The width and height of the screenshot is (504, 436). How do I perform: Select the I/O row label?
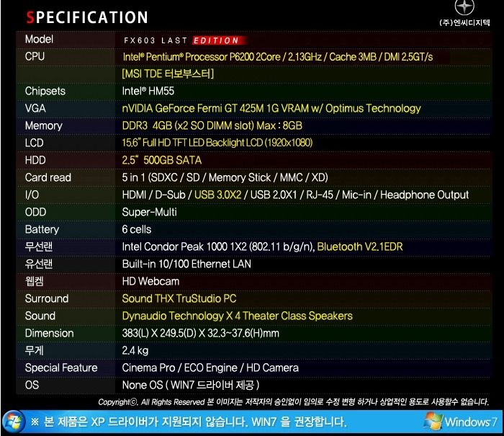tap(32, 195)
